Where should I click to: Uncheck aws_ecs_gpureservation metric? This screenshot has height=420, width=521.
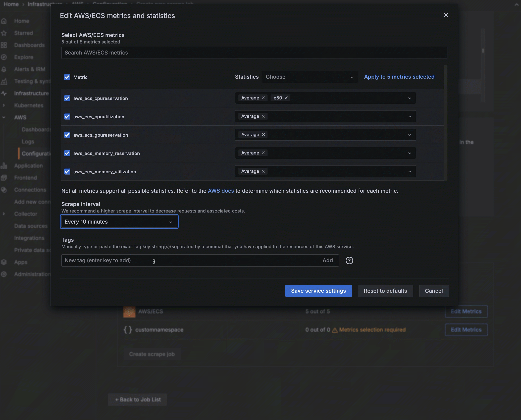click(x=67, y=135)
